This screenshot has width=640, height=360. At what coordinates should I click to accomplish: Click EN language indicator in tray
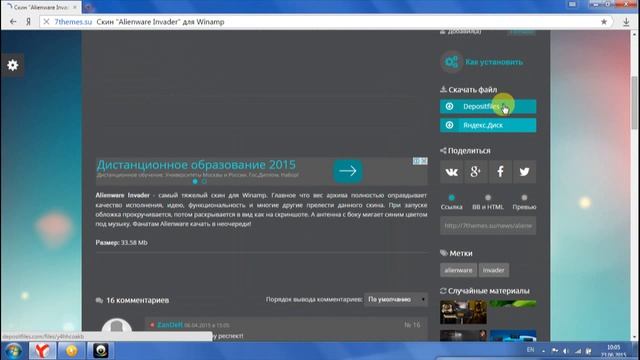[531, 350]
